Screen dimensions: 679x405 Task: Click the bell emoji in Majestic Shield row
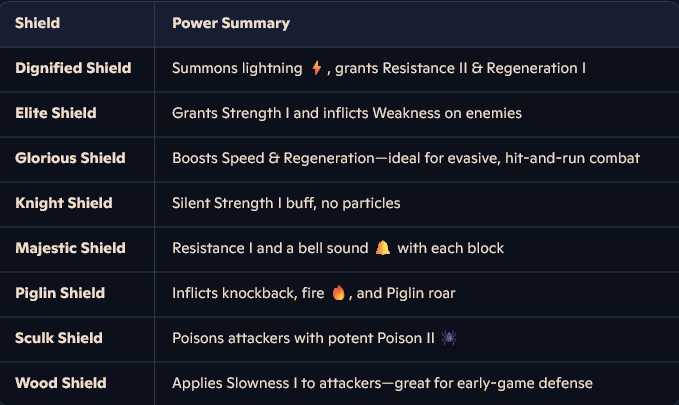pyautogui.click(x=383, y=248)
